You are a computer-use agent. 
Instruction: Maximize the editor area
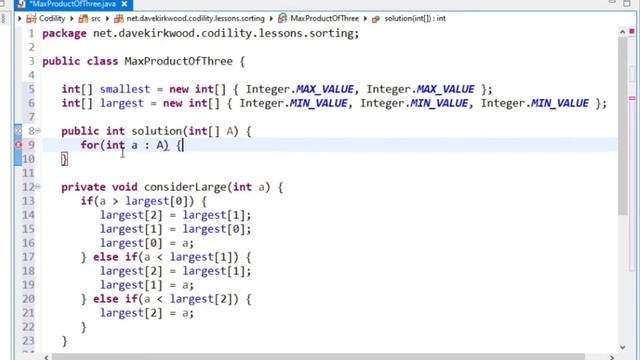tap(627, 3)
